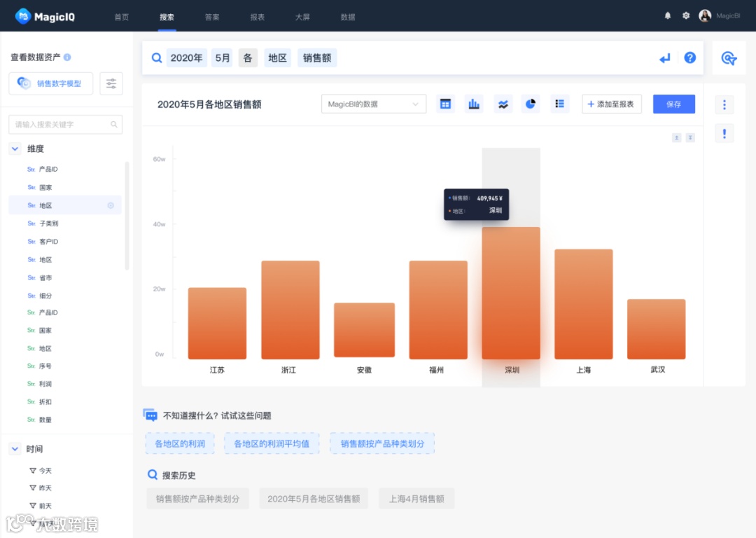This screenshot has width=756, height=538.
Task: Open settings gear in top bar
Action: tap(685, 16)
